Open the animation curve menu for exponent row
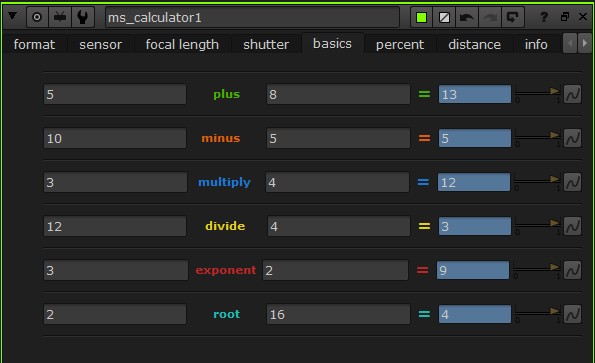The image size is (595, 363). coord(572,270)
